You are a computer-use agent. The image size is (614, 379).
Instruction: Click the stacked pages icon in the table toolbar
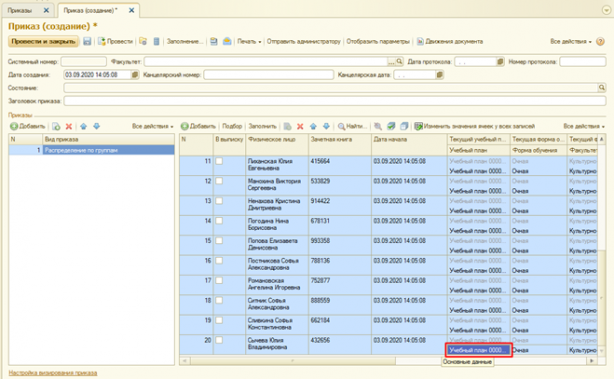[404, 126]
